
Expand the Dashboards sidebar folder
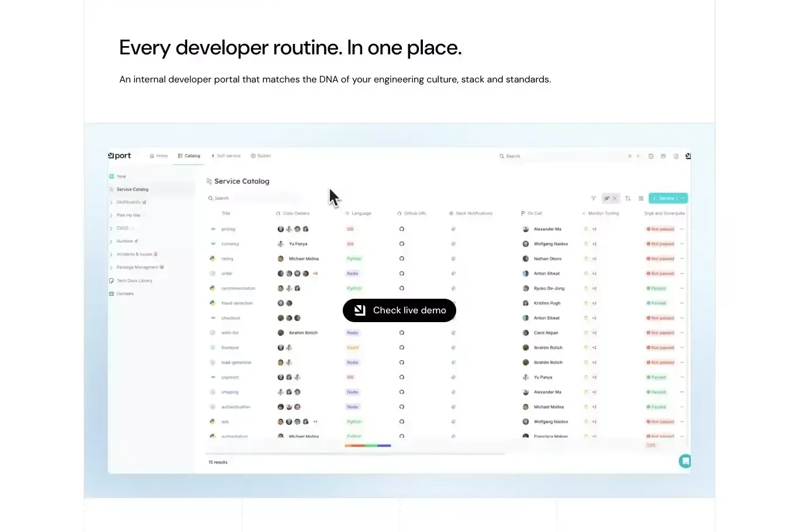111,202
